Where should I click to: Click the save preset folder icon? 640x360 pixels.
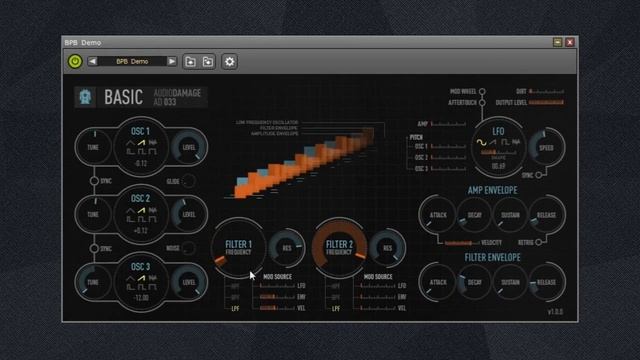tap(208, 62)
